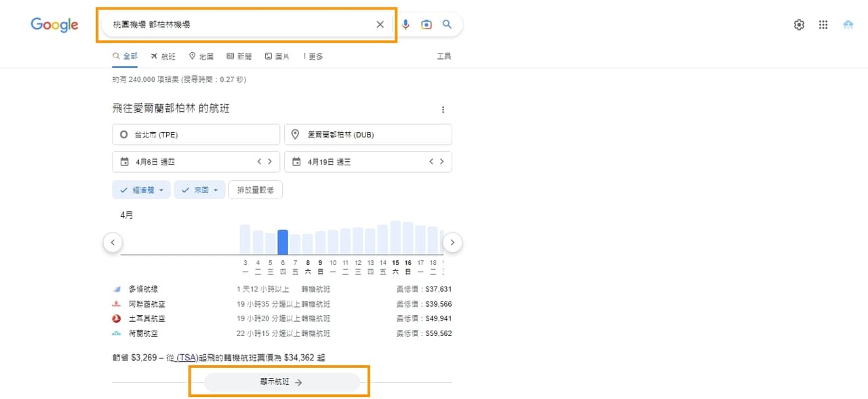Click the calendar icon beside 4月6日 週四
Image resolution: width=868 pixels, height=399 pixels.
click(124, 162)
